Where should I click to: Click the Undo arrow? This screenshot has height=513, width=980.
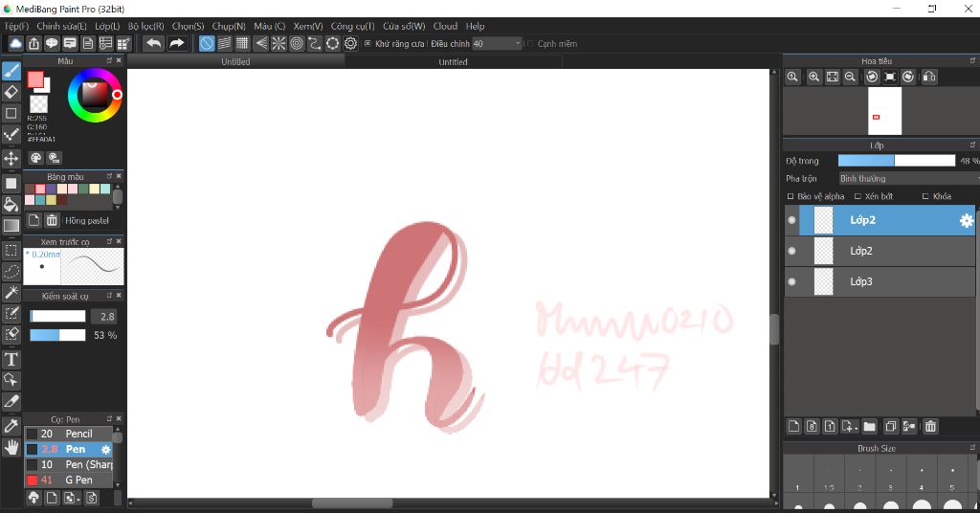[154, 43]
